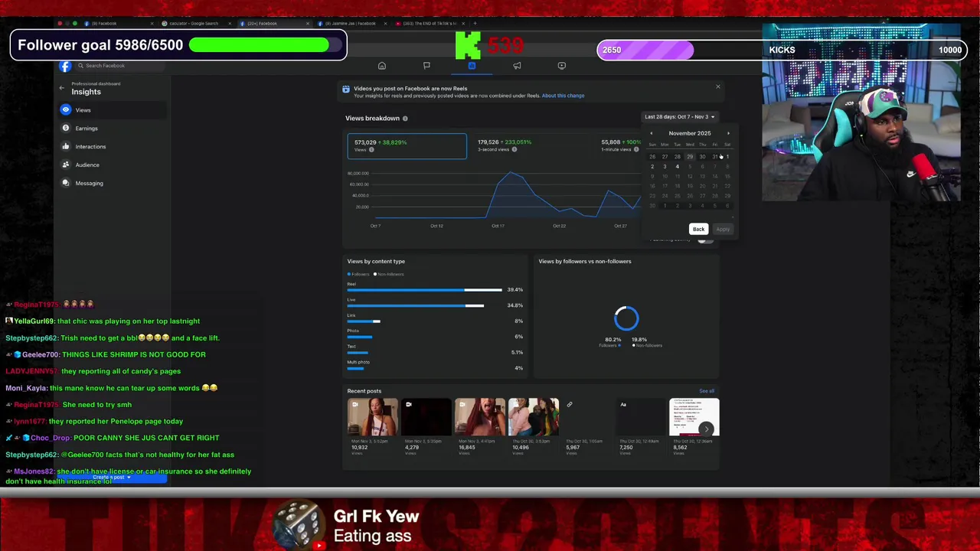980x551 pixels.
Task: Click the 19.8% Non-followers value
Action: point(639,340)
